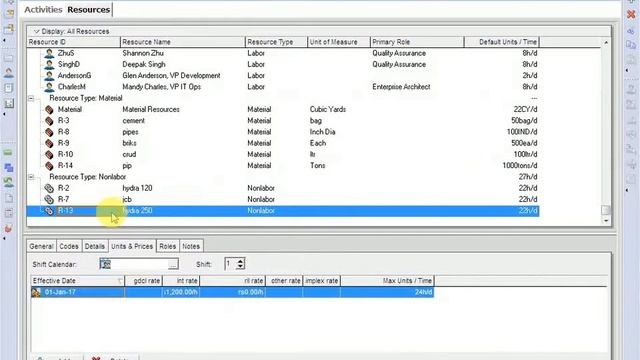The height and width of the screenshot is (360, 640).
Task: Open the Shift Calendar browse button
Action: coord(173,264)
